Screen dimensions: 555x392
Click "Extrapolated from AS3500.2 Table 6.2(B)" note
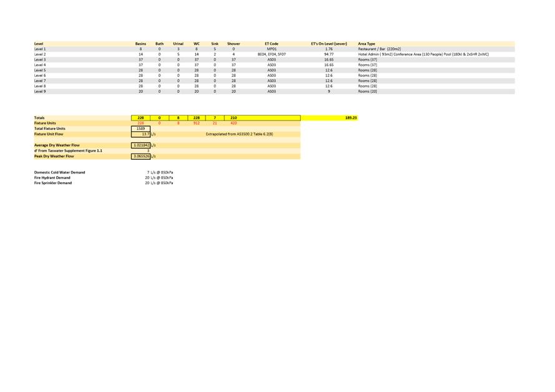(239, 134)
